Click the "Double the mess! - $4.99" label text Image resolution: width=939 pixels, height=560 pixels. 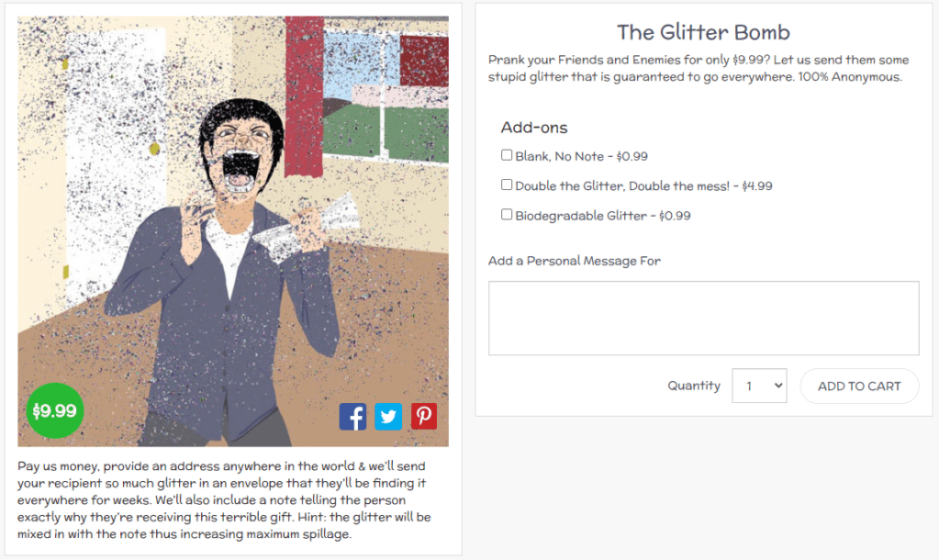click(x=643, y=186)
